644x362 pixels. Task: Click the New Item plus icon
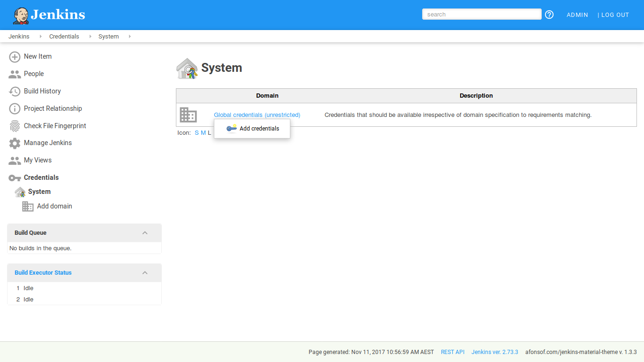click(15, 57)
